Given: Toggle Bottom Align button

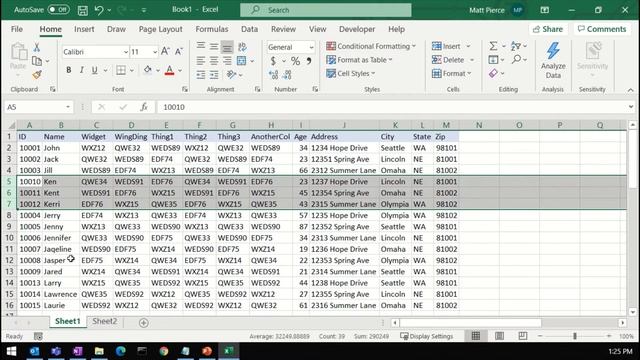Looking at the screenshot, I should 227,47.
